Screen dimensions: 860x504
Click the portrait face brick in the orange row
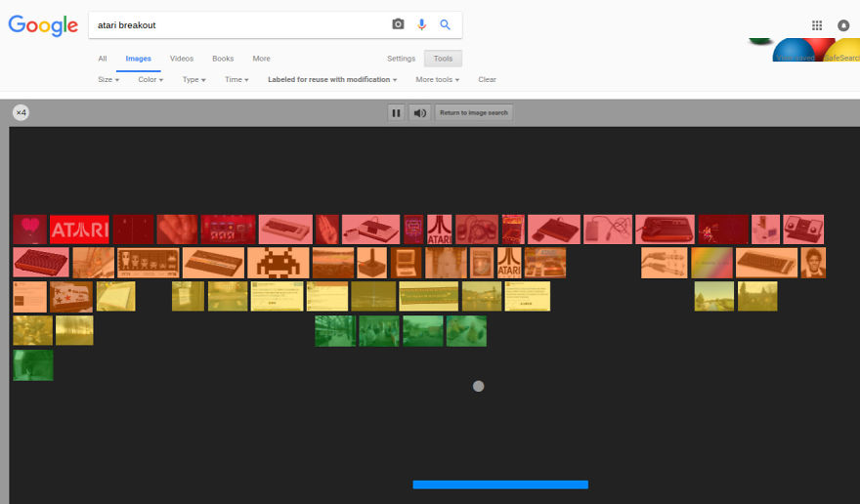[x=813, y=263]
